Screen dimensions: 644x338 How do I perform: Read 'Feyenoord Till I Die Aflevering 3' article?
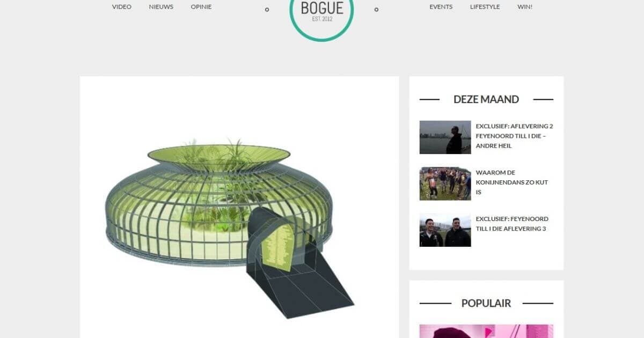(512, 224)
